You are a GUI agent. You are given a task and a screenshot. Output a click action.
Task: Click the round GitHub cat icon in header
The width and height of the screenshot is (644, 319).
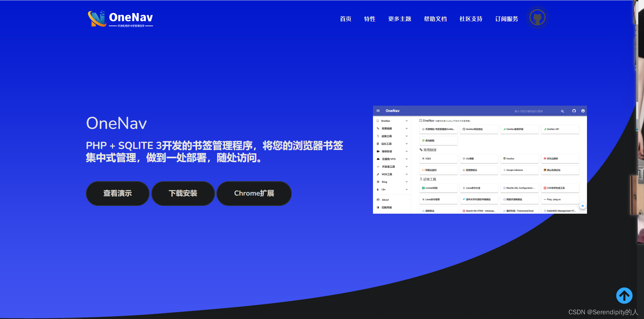pyautogui.click(x=537, y=18)
